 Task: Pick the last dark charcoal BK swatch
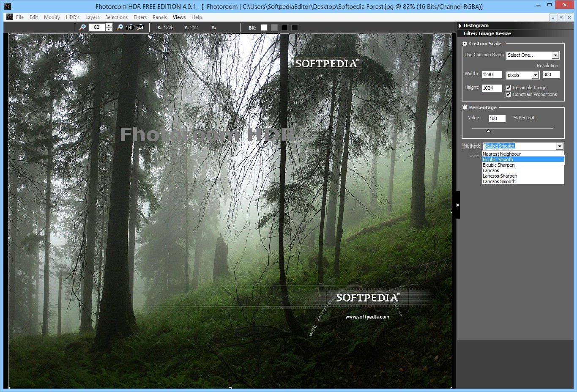[295, 27]
